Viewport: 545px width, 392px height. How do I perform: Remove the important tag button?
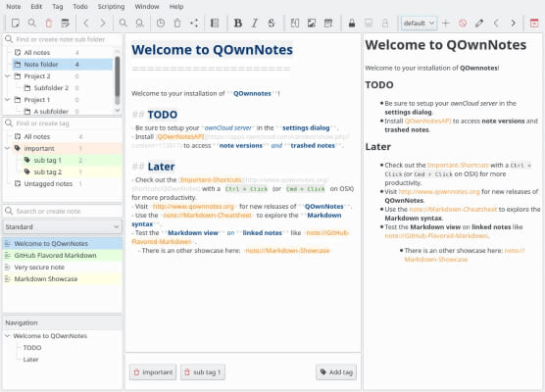point(153,372)
